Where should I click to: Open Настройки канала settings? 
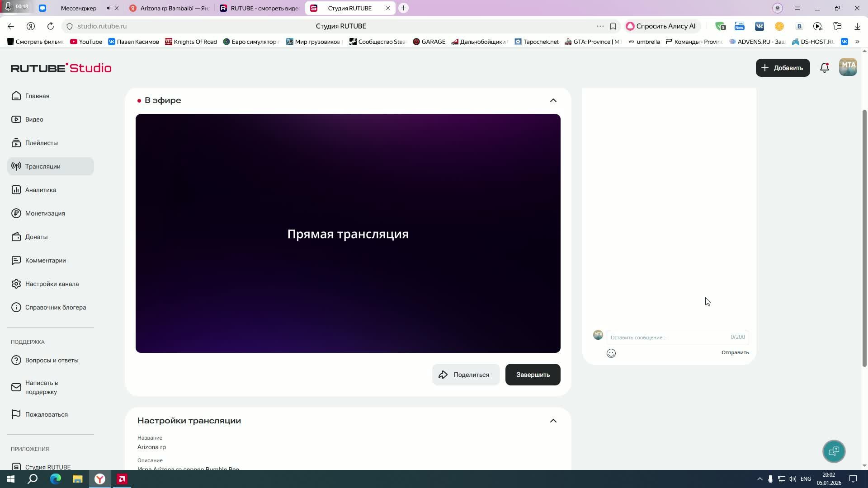[52, 284]
